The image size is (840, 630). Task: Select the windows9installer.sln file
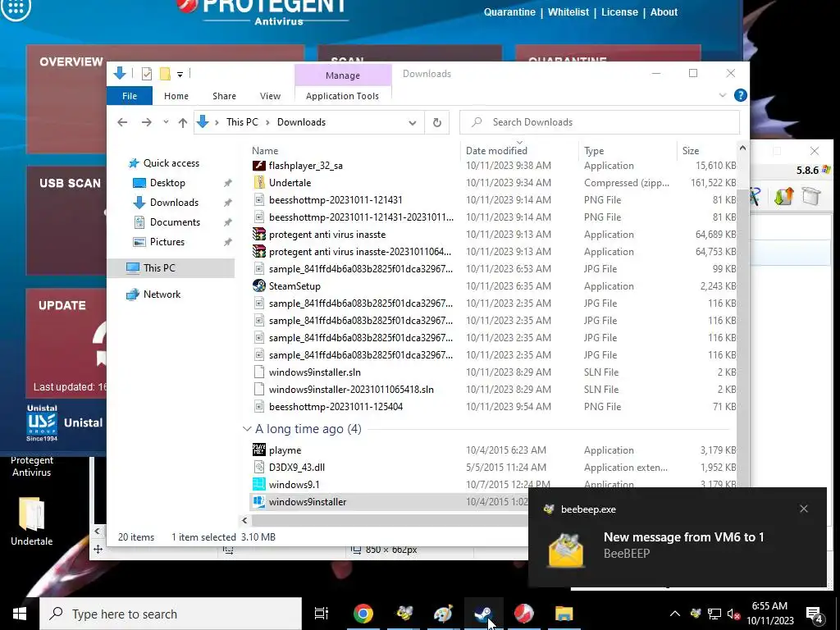point(314,372)
